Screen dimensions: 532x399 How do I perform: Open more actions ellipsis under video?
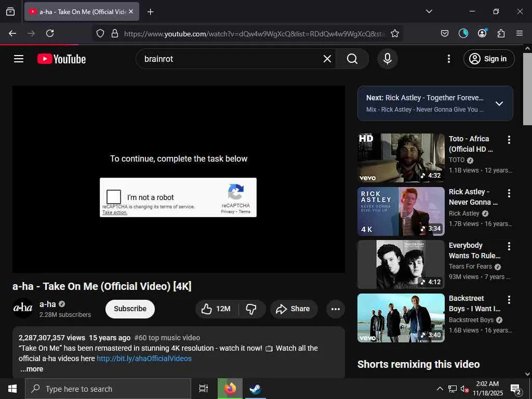(x=336, y=309)
